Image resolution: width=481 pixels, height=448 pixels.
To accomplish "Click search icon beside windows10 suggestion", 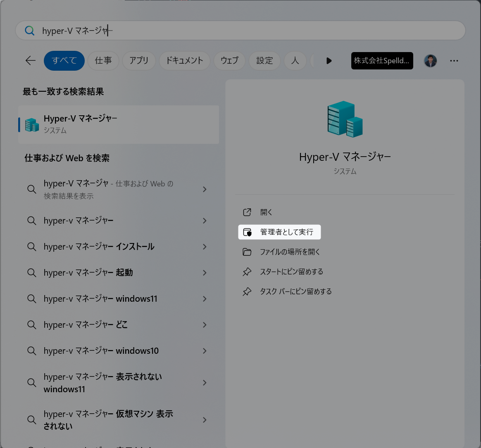I will [x=31, y=351].
